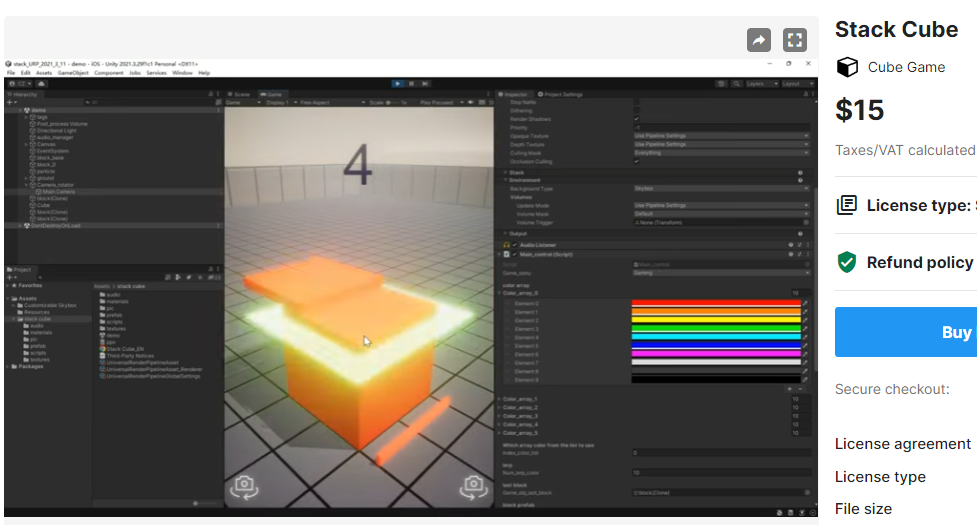Click the right camera rotate icon

click(473, 486)
